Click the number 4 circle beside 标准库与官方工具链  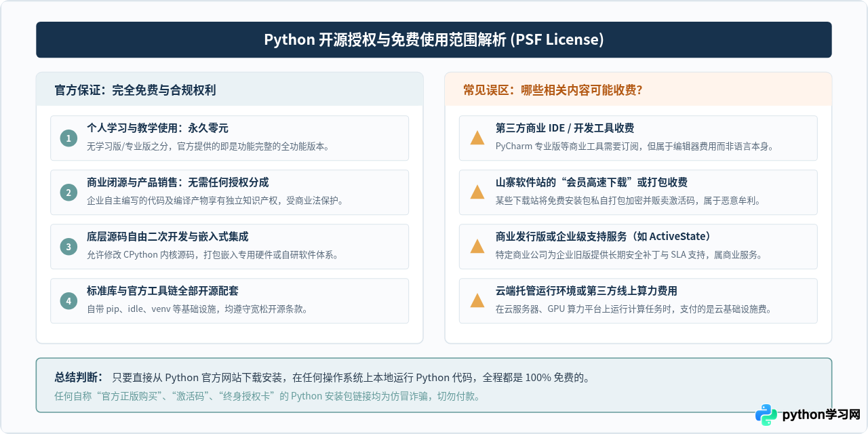click(x=68, y=301)
